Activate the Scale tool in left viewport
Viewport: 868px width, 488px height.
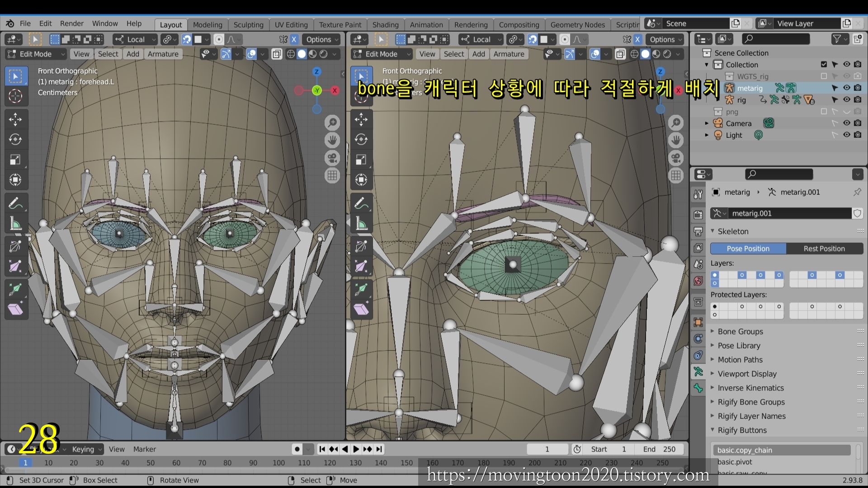point(15,160)
